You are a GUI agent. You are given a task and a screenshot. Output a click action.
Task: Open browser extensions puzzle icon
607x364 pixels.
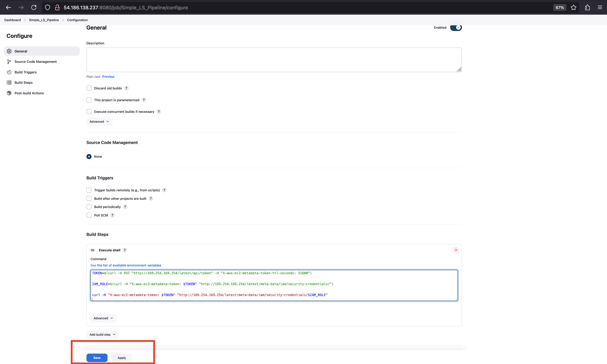click(x=587, y=8)
